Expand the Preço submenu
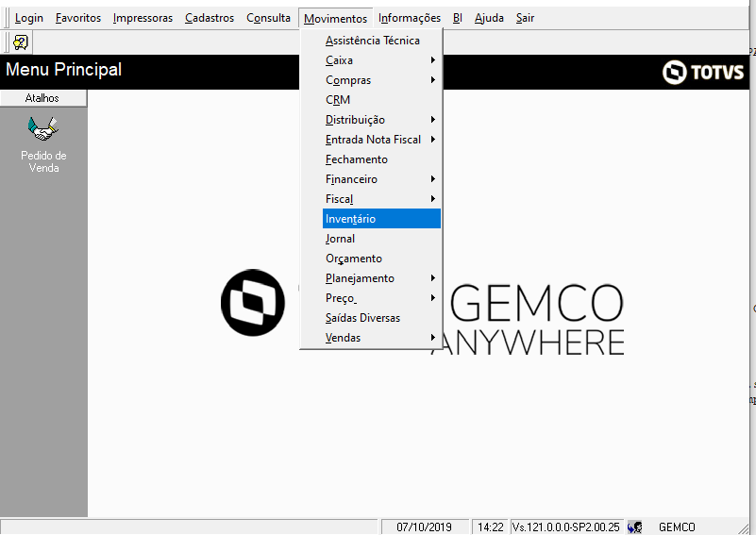Image resolution: width=756 pixels, height=535 pixels. click(x=381, y=298)
